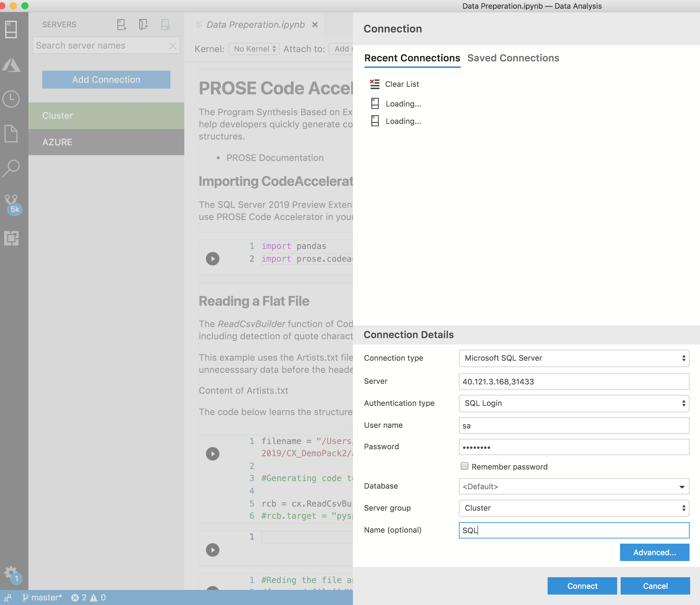This screenshot has width=700, height=605.
Task: Open the Search view
Action: [x=11, y=168]
